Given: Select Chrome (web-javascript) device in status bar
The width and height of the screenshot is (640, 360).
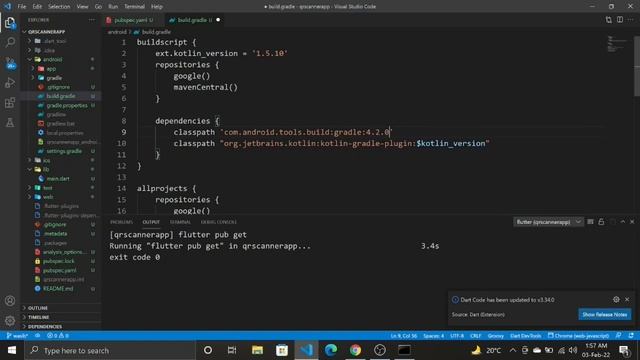Looking at the screenshot, I should pos(578,336).
